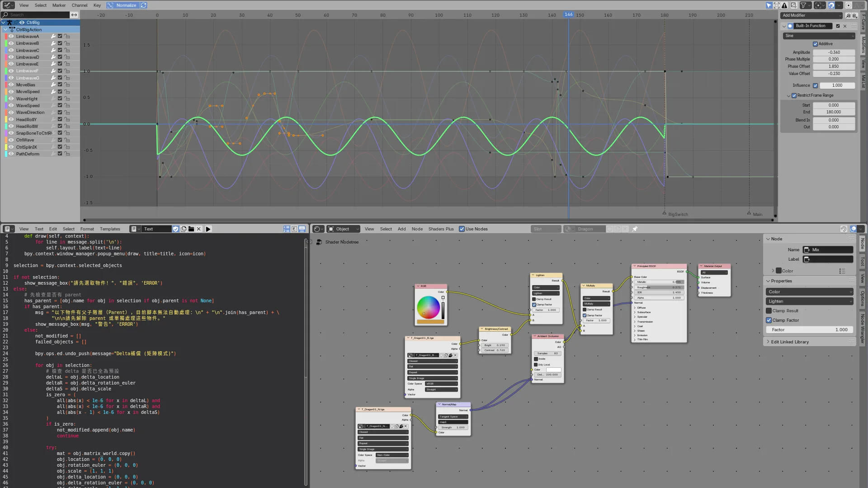Click the fake user shield icon
Image resolution: width=868 pixels, height=488 pixels.
tap(176, 229)
